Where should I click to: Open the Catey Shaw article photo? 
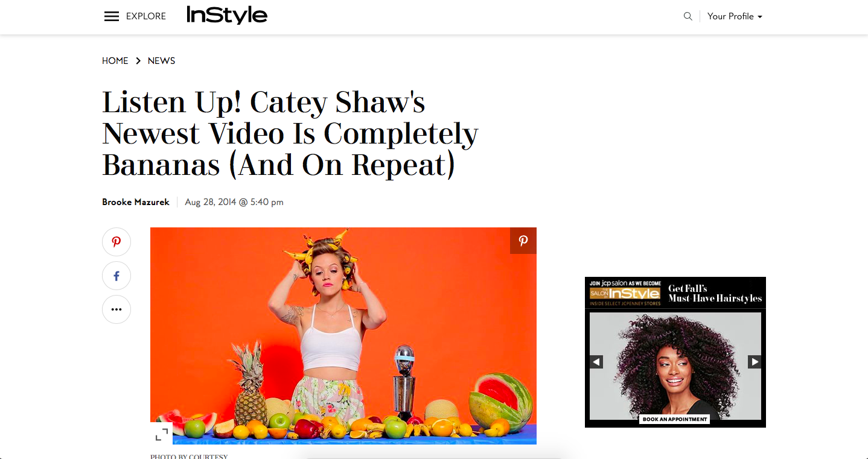(x=343, y=336)
